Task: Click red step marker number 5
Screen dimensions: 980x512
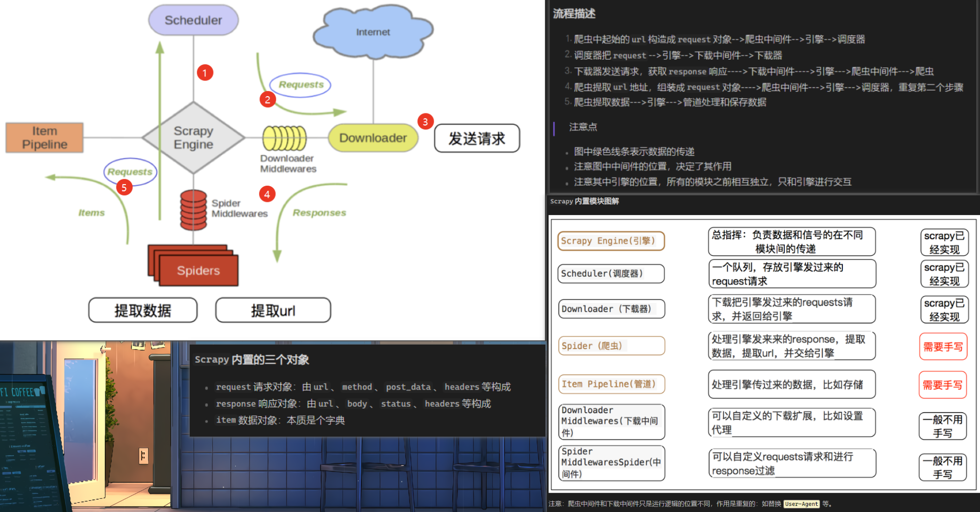Action: pyautogui.click(x=124, y=188)
